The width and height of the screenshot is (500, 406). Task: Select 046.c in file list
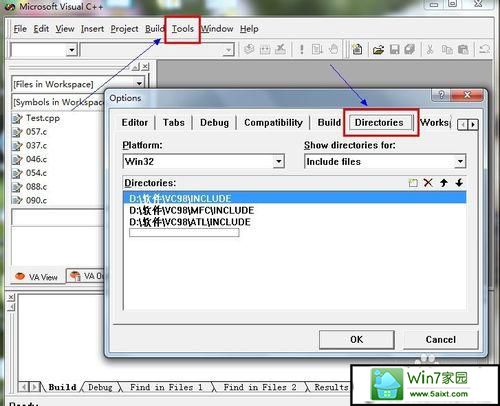coord(36,159)
